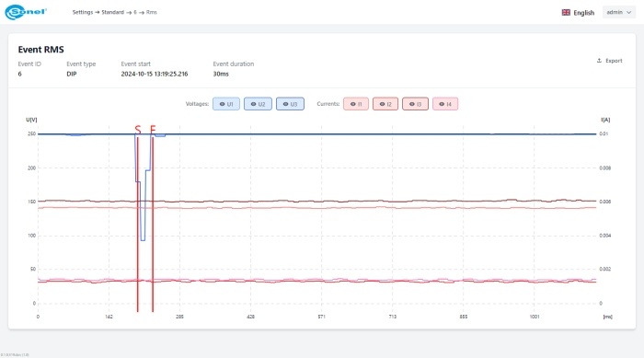The image size is (644, 358).
Task: Hide the I2 current trace
Action: [385, 104]
